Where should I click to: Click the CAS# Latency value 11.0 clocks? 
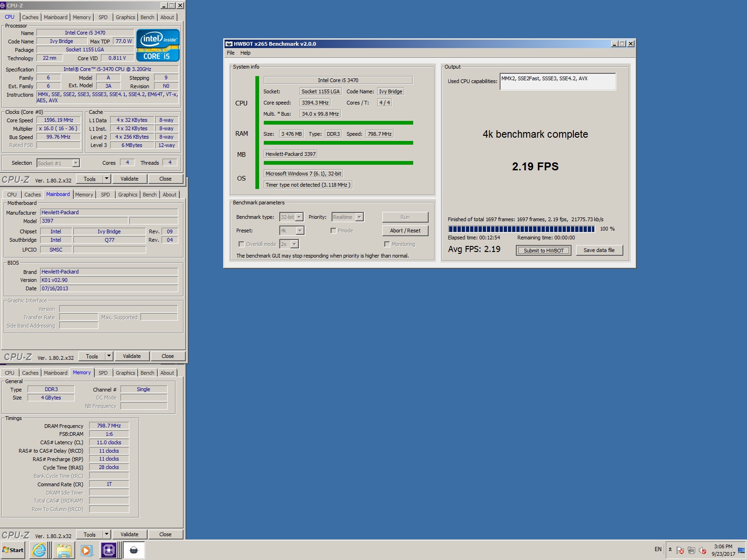(109, 442)
